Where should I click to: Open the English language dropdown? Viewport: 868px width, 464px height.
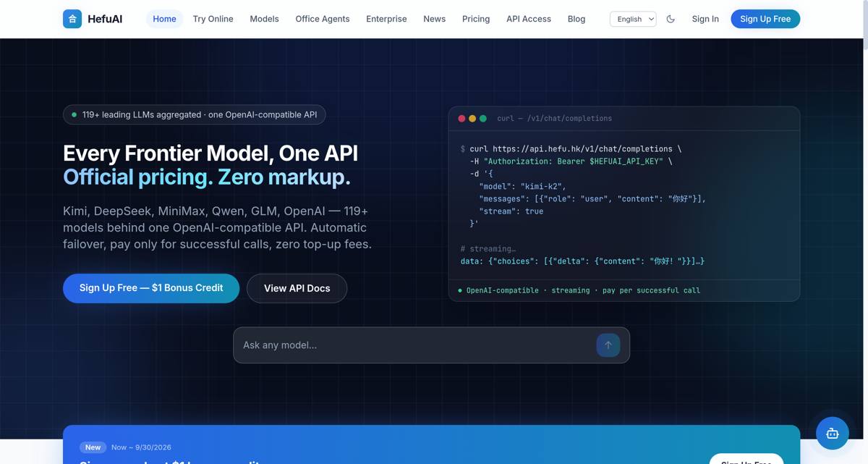pyautogui.click(x=633, y=19)
